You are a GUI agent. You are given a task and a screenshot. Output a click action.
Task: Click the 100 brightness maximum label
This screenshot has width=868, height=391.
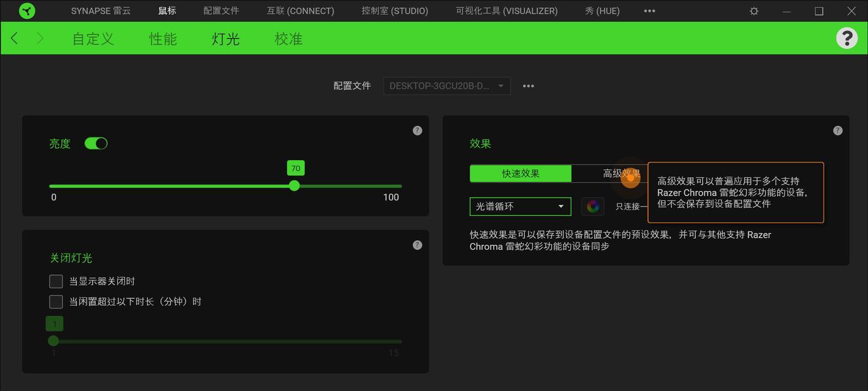click(391, 197)
